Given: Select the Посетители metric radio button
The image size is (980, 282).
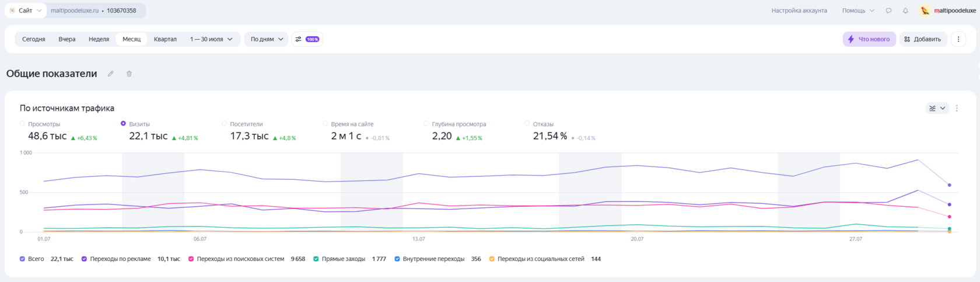Looking at the screenshot, I should click(x=225, y=124).
